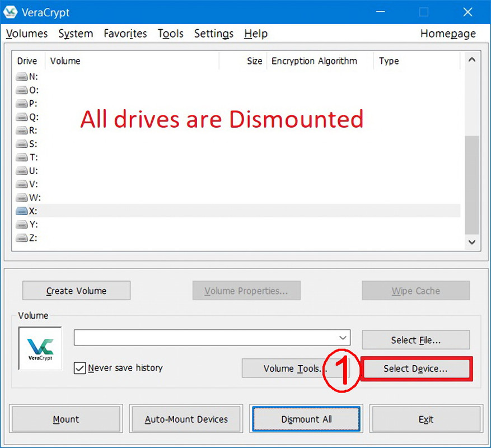The width and height of the screenshot is (491, 448).
Task: Click the drive list scroll-down arrow
Action: tap(472, 242)
